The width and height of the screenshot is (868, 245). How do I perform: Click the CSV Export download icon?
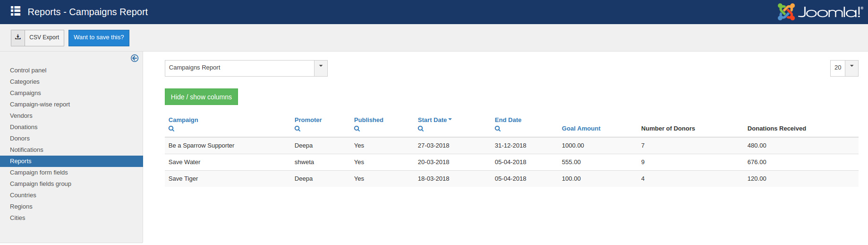pos(18,38)
